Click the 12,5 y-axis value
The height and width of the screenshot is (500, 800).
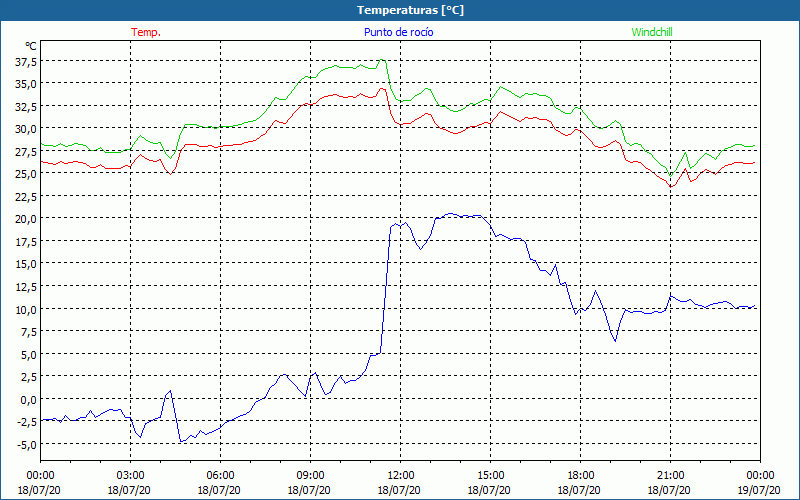pos(26,287)
